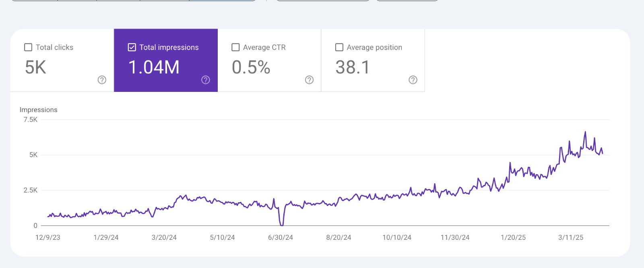Image resolution: width=644 pixels, height=268 pixels.
Task: Click the 0.5% Average CTR value
Action: coord(251,67)
